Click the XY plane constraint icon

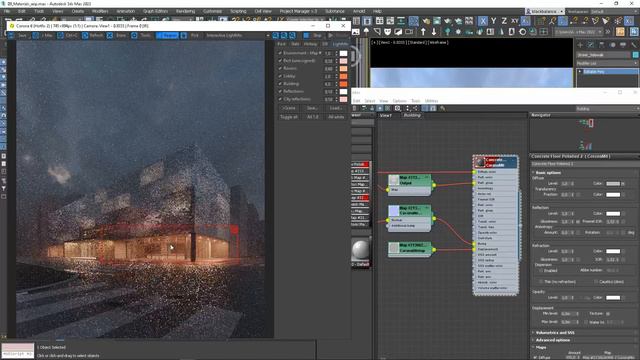pos(515,21)
